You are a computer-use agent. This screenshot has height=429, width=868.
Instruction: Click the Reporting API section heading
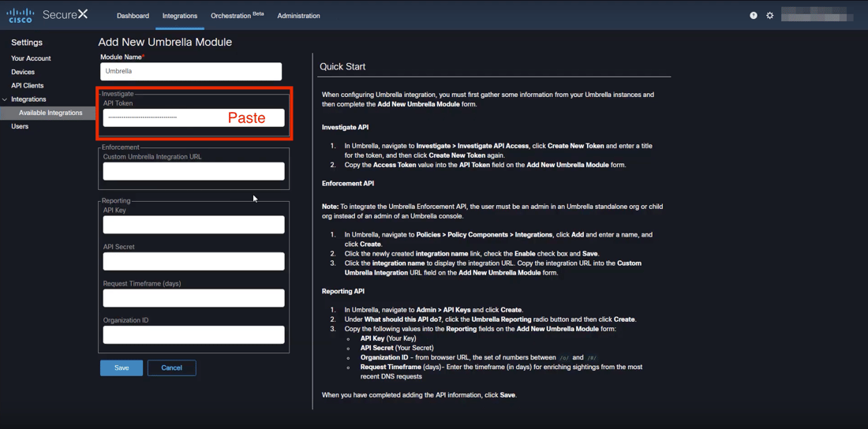pyautogui.click(x=343, y=291)
